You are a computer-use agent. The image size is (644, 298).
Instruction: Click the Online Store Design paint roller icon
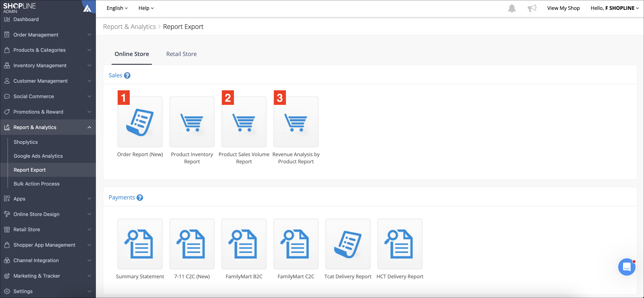click(7, 214)
